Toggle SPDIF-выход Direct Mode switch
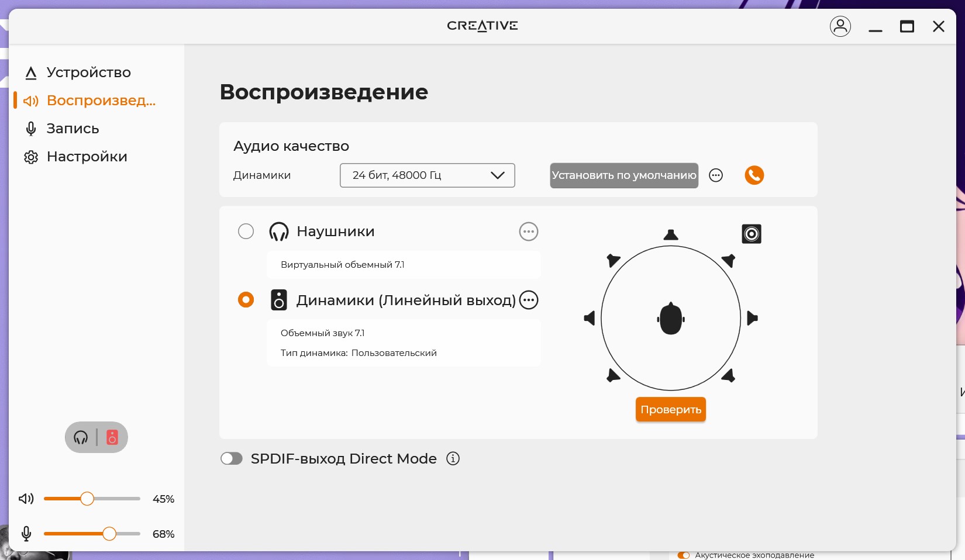This screenshot has width=965, height=560. 232,458
